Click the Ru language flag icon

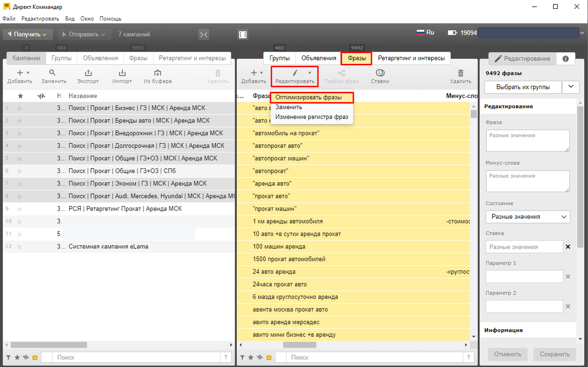click(x=420, y=32)
